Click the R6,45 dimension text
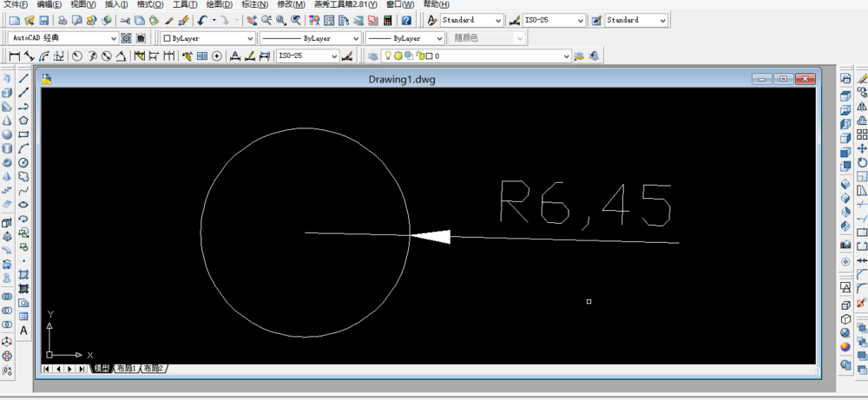 (586, 204)
